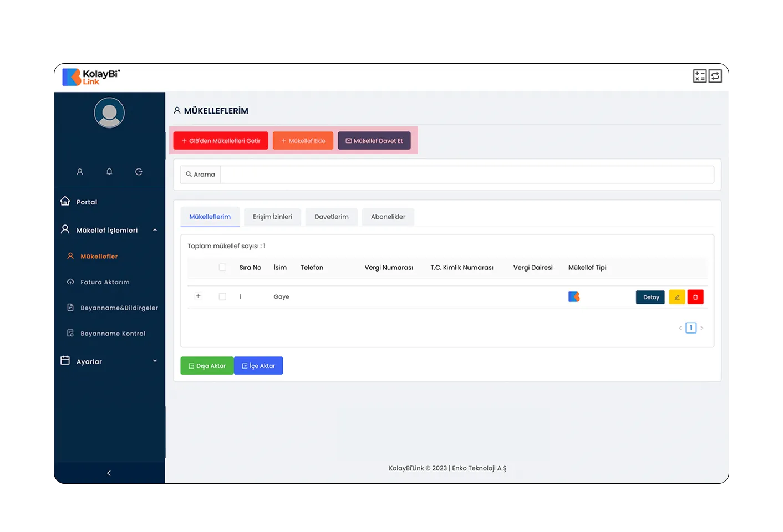
Task: Click the Fatura Aktarım cloud upload icon
Action: pyautogui.click(x=70, y=282)
